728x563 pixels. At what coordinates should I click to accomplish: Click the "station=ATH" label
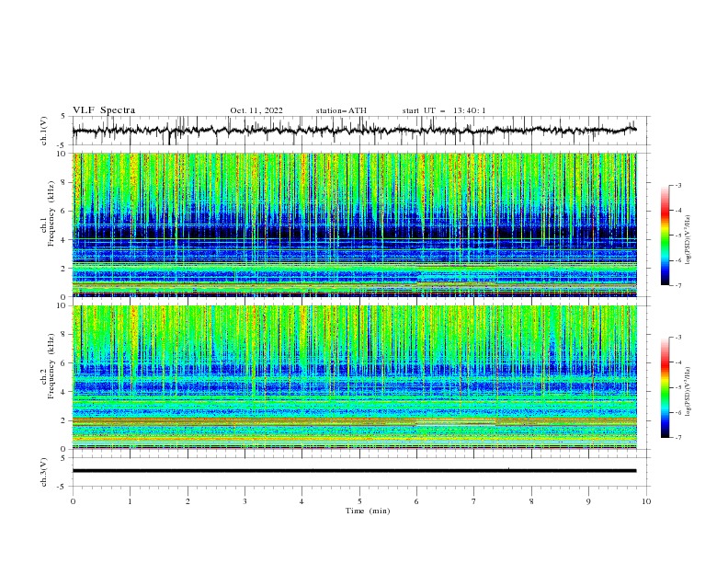tap(341, 110)
